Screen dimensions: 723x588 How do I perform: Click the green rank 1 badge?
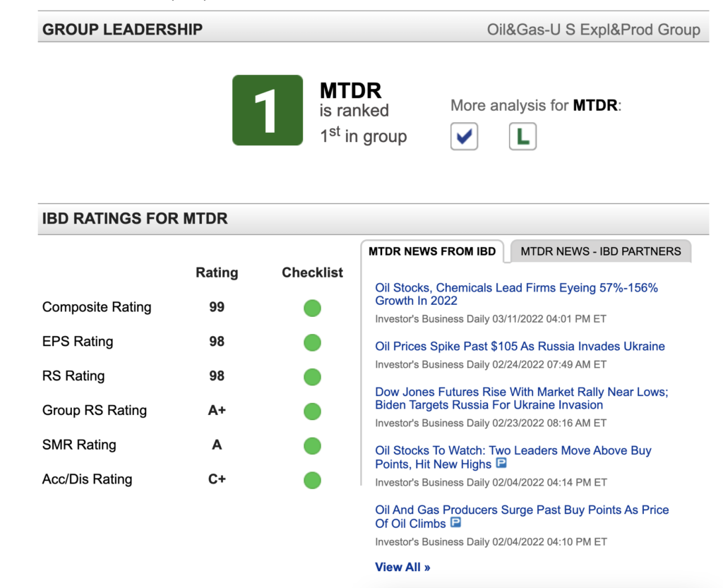point(268,110)
